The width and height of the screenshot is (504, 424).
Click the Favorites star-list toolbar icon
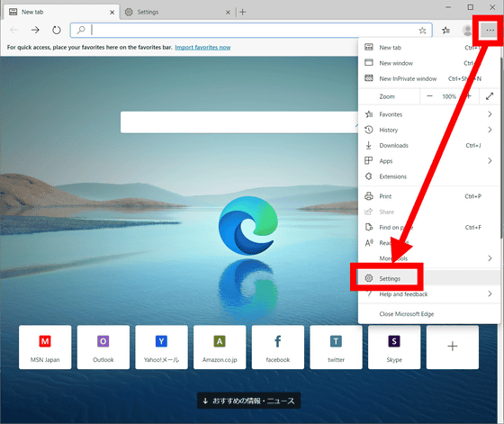pyautogui.click(x=445, y=31)
